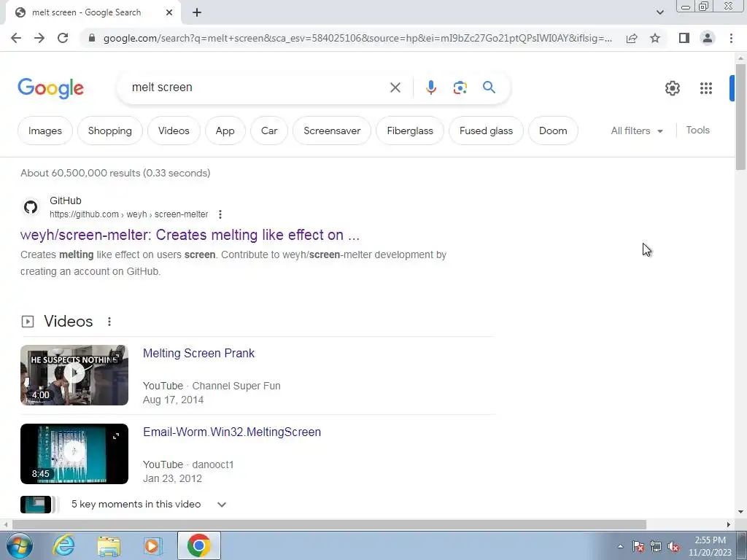Open the Google apps grid
The height and width of the screenshot is (560, 747).
tap(705, 88)
